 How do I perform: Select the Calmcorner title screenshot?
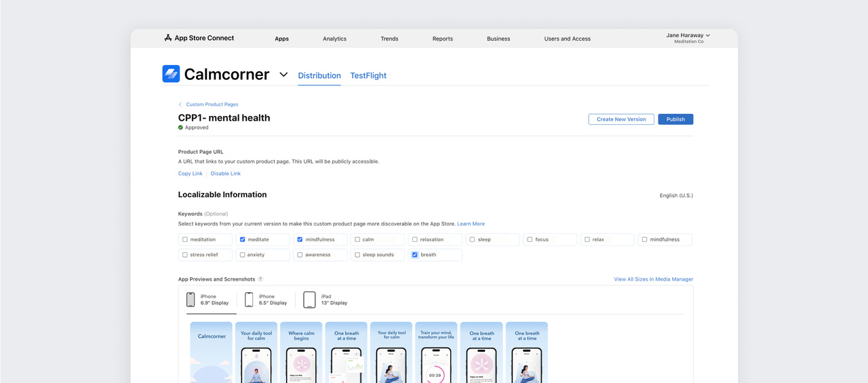tap(212, 352)
